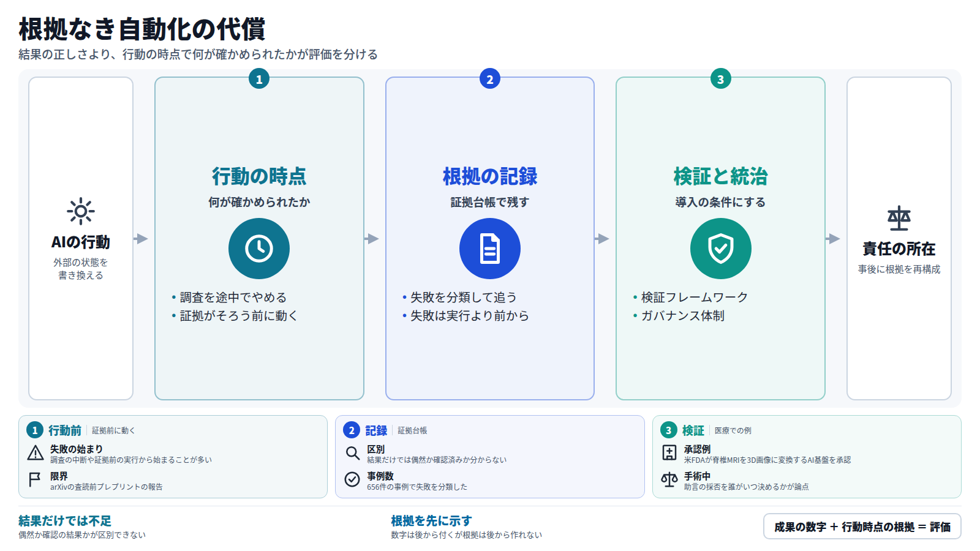Click the 成果の数字 + 行動時点の根拠 = 評価 box

point(862,527)
